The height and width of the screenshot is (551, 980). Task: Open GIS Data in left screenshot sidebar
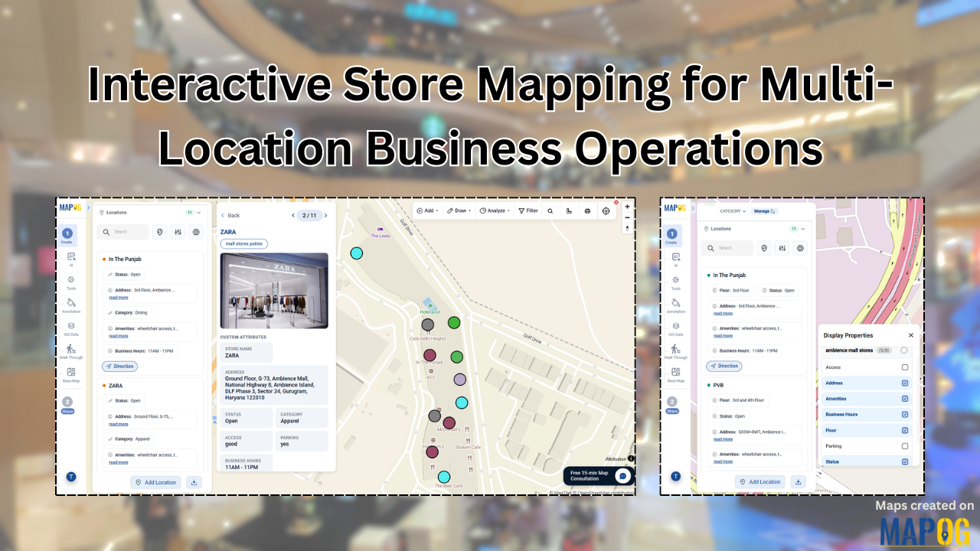pos(71,328)
